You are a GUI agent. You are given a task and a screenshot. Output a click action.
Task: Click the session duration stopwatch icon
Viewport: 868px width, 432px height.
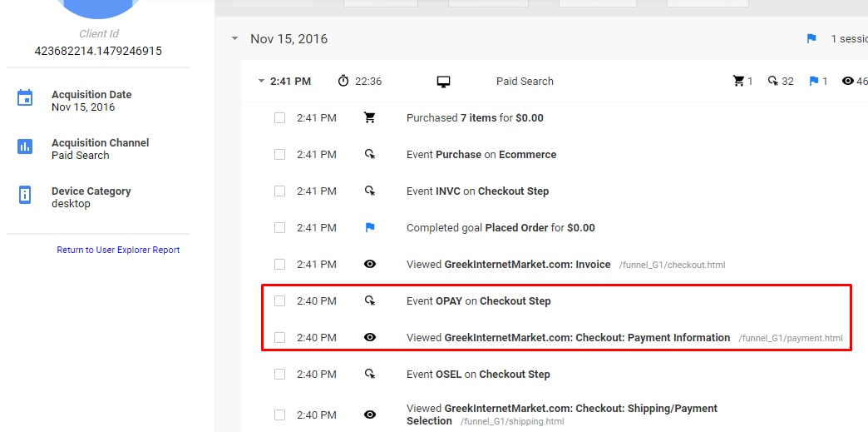pyautogui.click(x=343, y=82)
